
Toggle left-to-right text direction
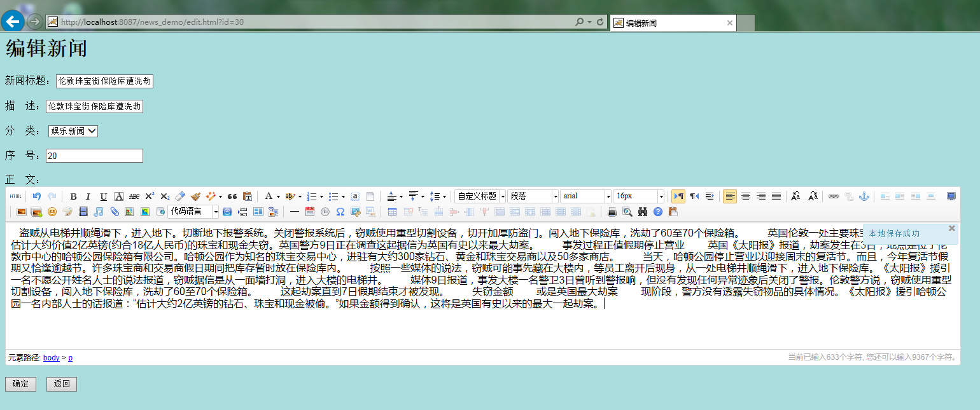pos(678,196)
